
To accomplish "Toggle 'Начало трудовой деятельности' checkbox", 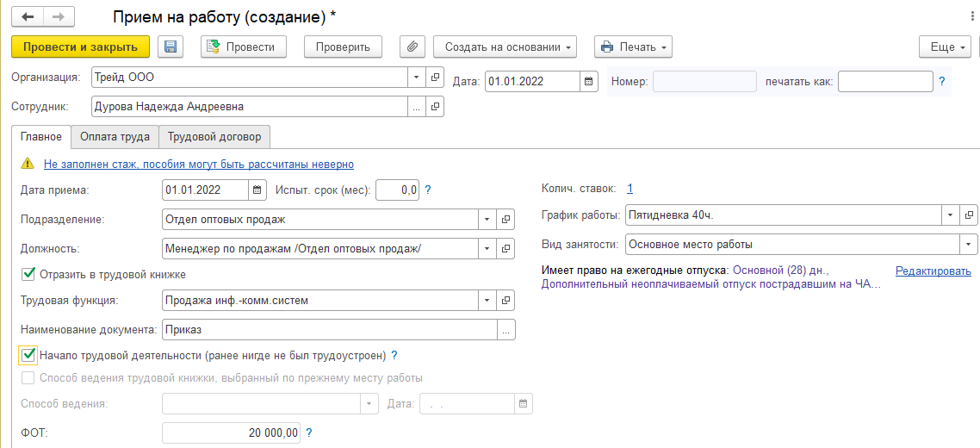I will point(28,355).
